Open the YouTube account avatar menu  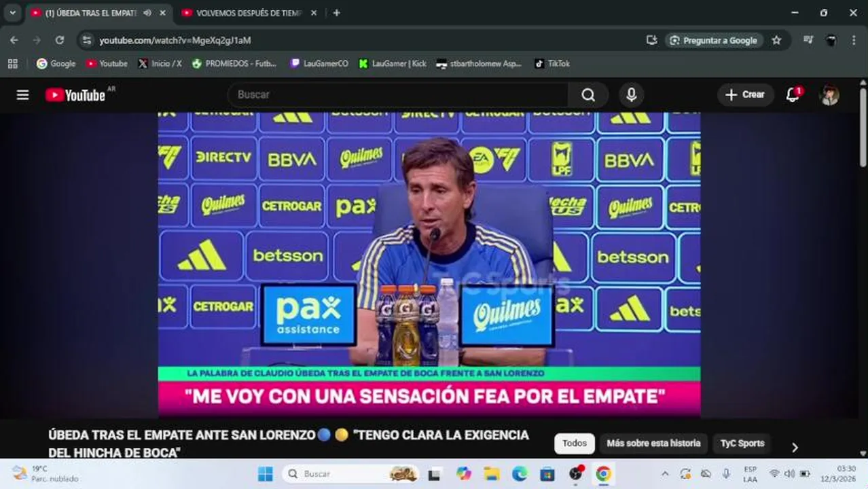coord(829,95)
